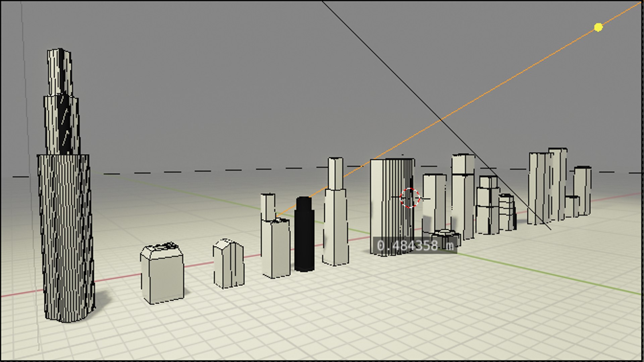This screenshot has width=644, height=362.
Task: Select the small gable-roofed building
Action: (229, 263)
